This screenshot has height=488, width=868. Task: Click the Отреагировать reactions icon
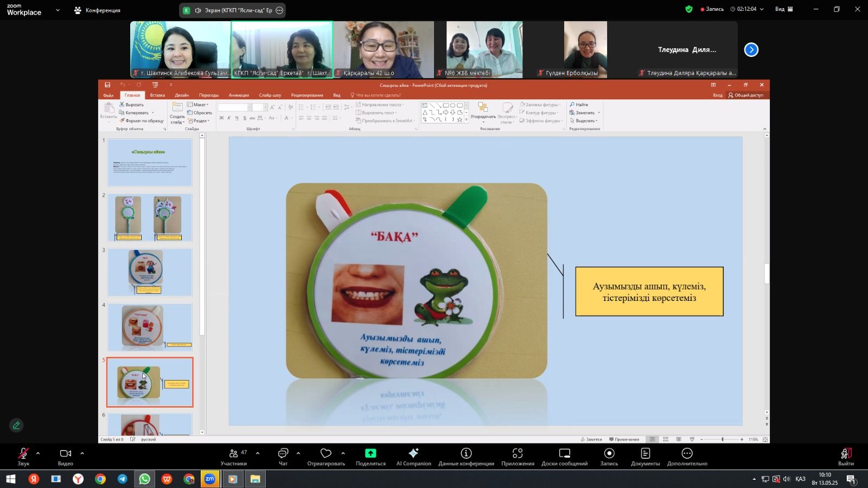click(325, 456)
